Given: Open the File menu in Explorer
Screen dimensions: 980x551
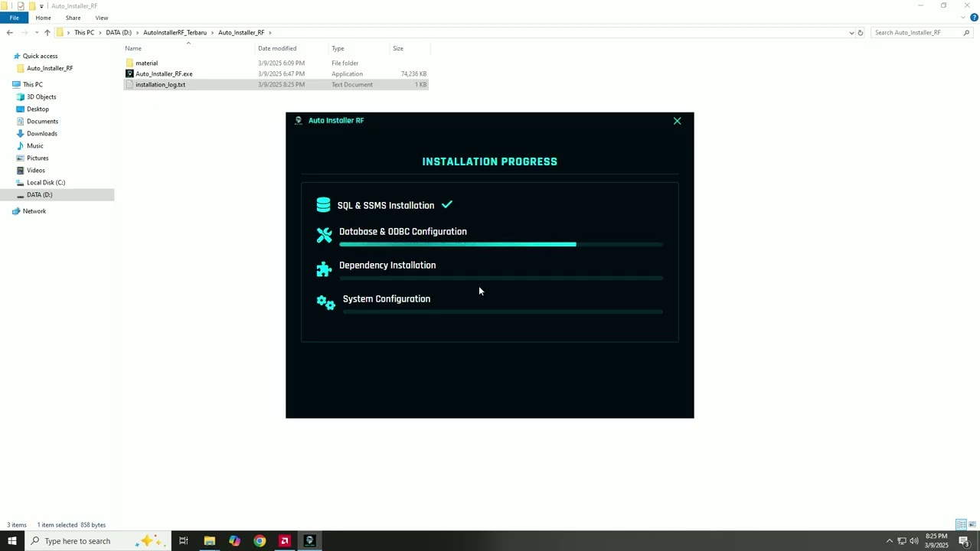Looking at the screenshot, I should point(14,18).
